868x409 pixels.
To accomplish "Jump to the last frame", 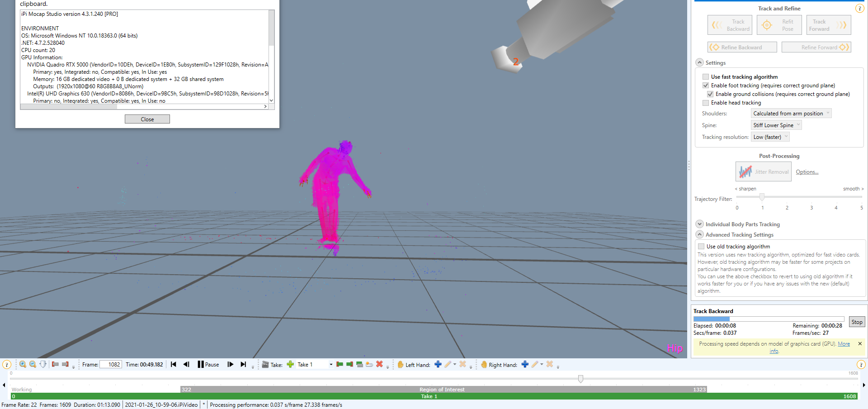I will pos(243,364).
